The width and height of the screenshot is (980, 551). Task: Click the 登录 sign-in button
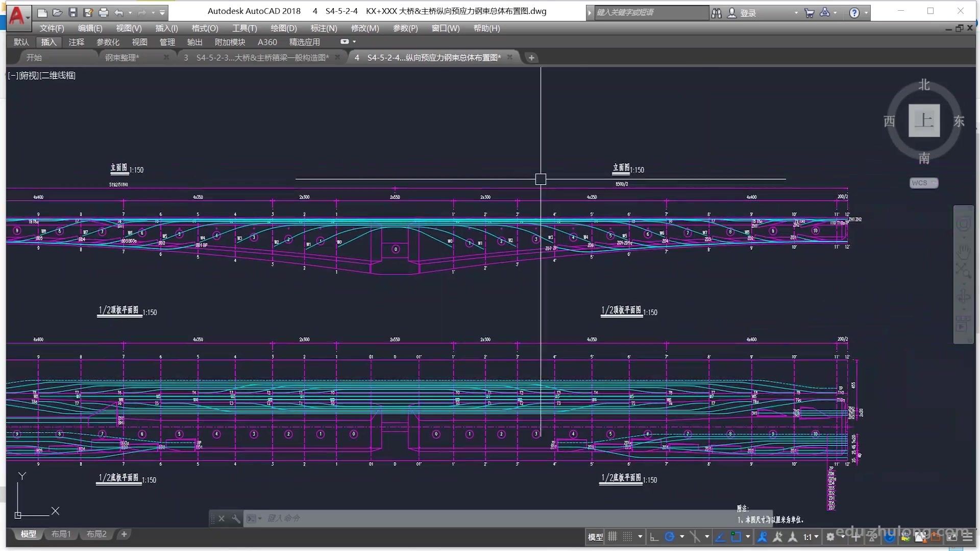tap(747, 13)
